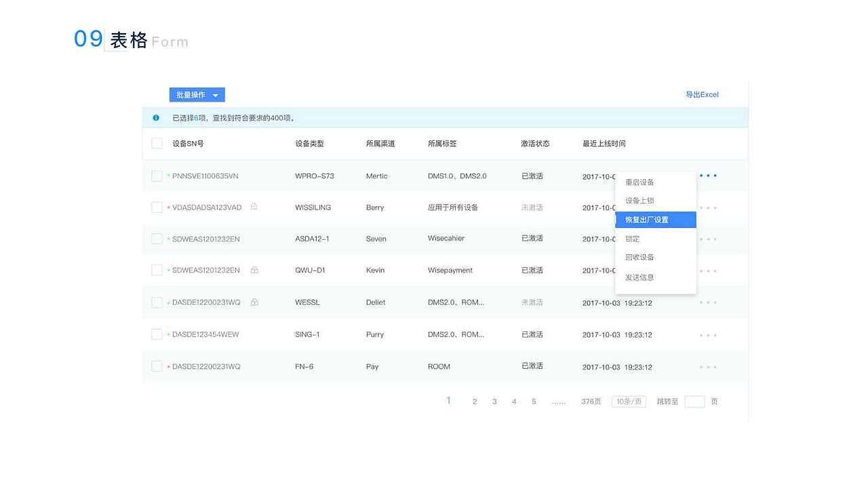The height and width of the screenshot is (488, 868).
Task: Click the info icon in the selection banner
Action: tap(156, 118)
